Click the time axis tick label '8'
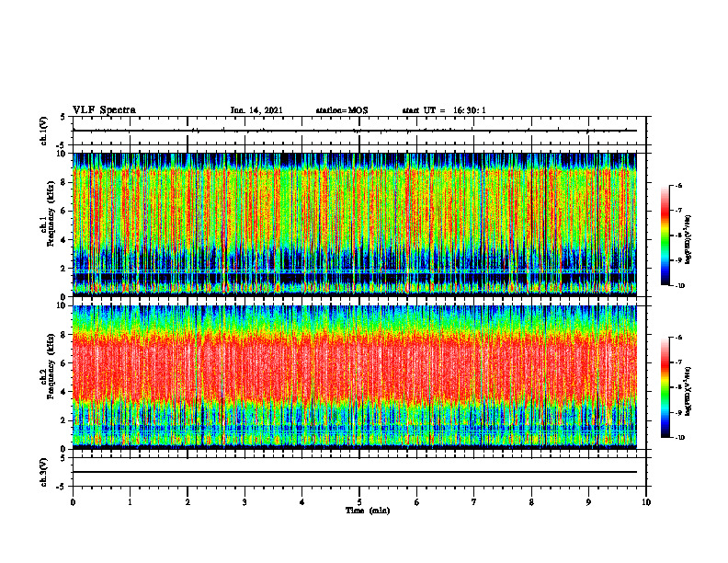Viewport: 728px width, 563px height. coord(531,502)
